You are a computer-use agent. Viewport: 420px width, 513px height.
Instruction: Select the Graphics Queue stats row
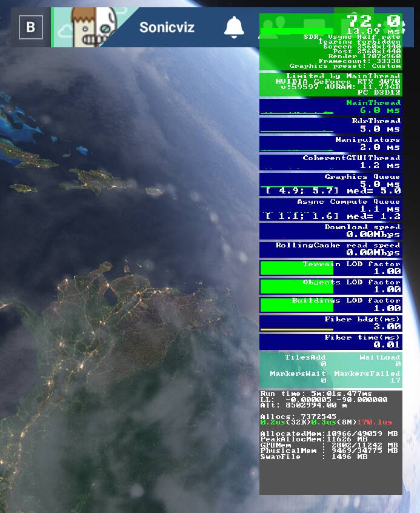331,184
